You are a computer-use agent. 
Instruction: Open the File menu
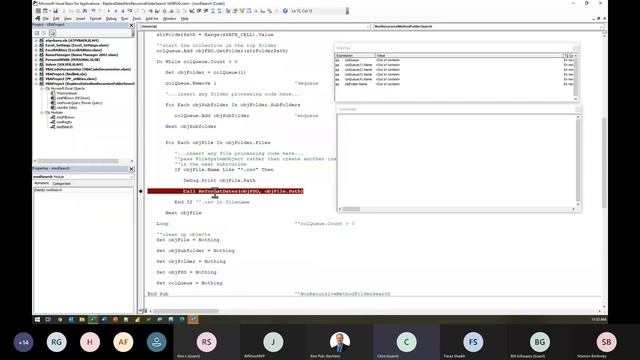46,19
